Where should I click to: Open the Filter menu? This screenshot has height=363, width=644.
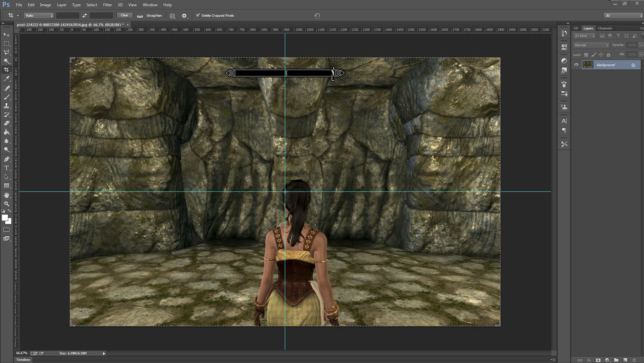[x=107, y=5]
